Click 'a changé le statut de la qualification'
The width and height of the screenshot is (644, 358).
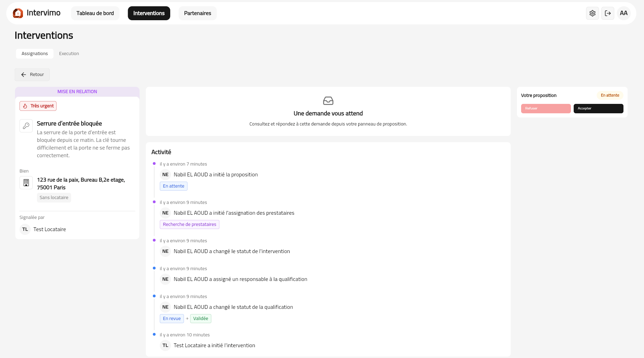pyautogui.click(x=233, y=307)
